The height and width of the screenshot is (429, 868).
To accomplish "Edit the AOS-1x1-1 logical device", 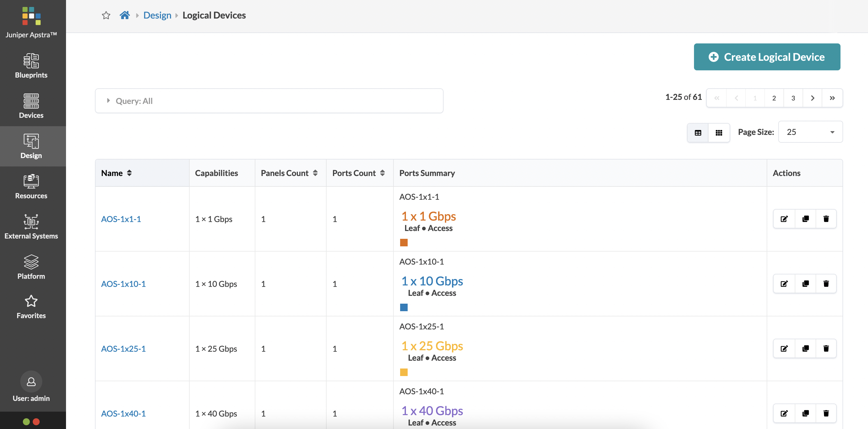I will tap(784, 219).
